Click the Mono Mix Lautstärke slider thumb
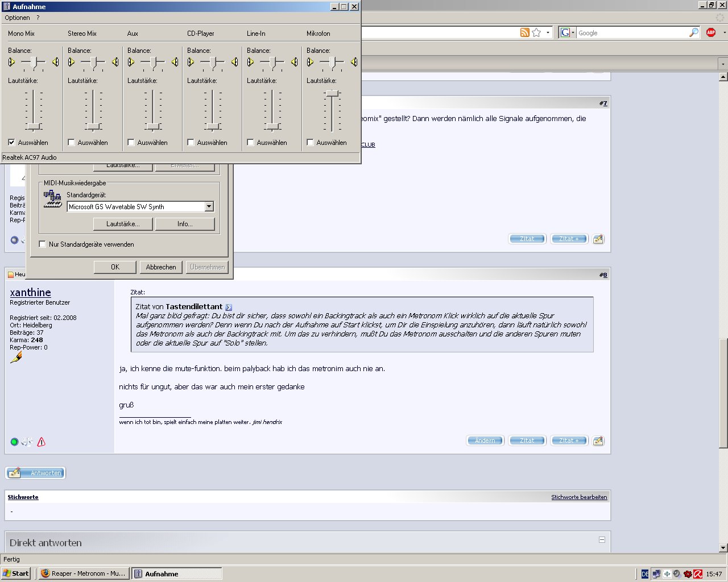The height and width of the screenshot is (582, 728). [x=34, y=126]
